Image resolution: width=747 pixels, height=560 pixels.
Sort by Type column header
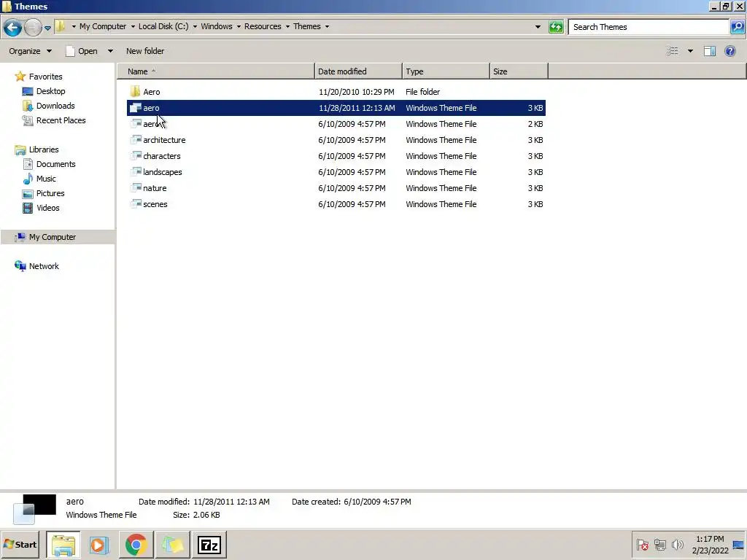click(x=446, y=71)
